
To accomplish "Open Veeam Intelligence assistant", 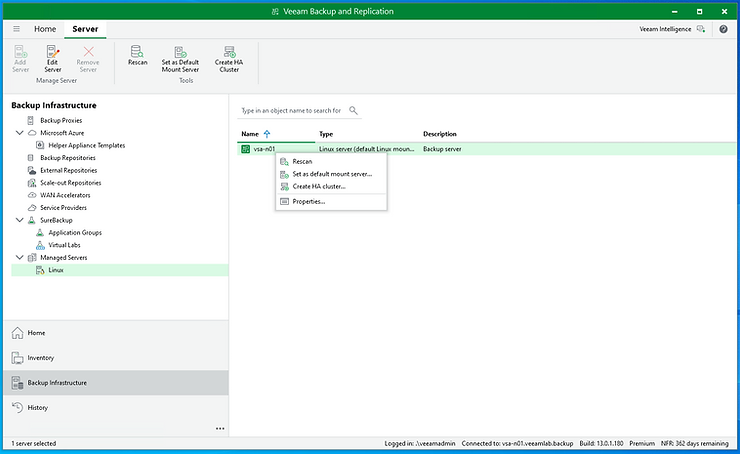I will (672, 29).
